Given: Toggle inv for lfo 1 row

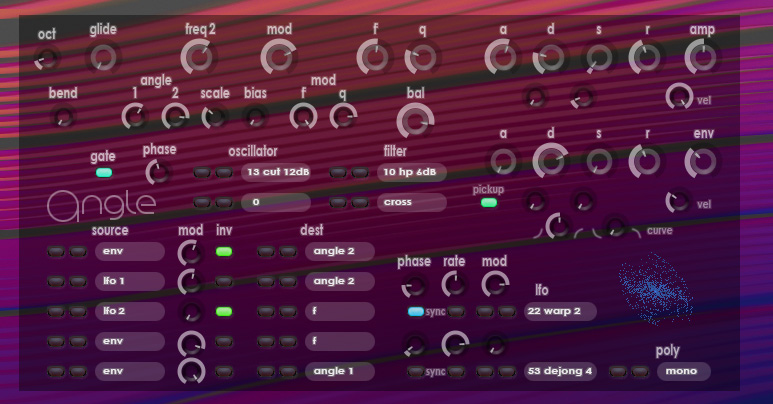Looking at the screenshot, I should (x=224, y=282).
